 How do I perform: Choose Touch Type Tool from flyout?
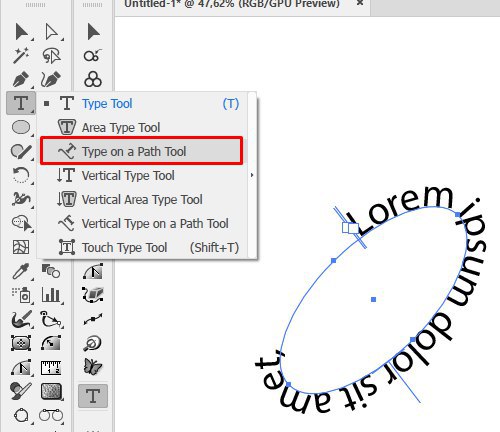pos(143,247)
